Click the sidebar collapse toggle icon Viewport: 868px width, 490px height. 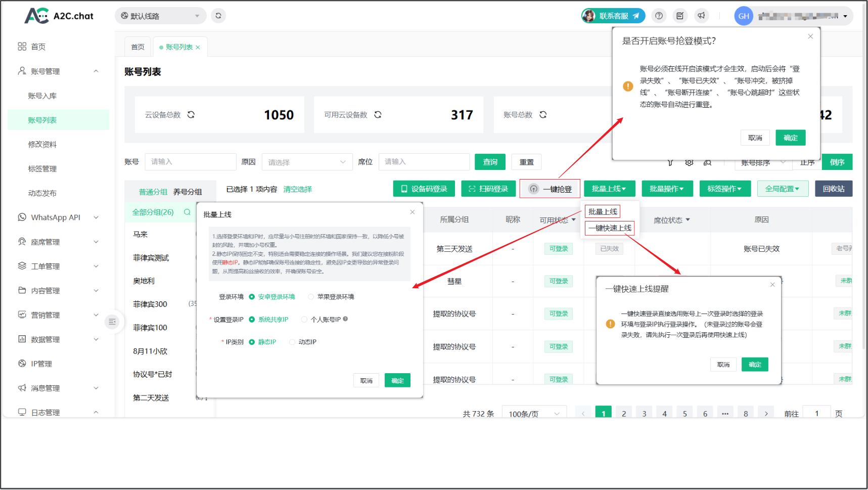(x=112, y=322)
